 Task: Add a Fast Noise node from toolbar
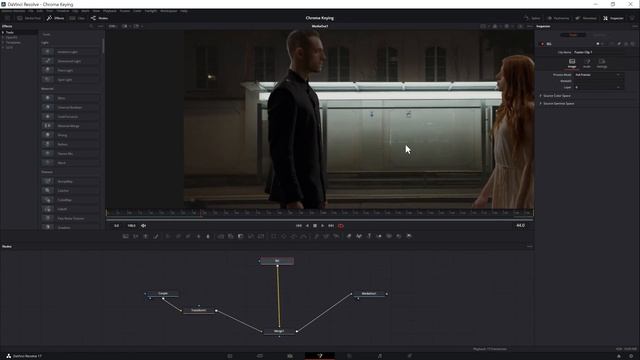tap(136, 236)
